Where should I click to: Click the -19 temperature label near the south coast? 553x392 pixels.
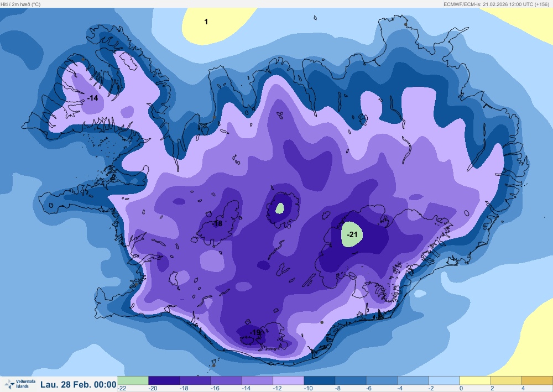[x=255, y=332]
